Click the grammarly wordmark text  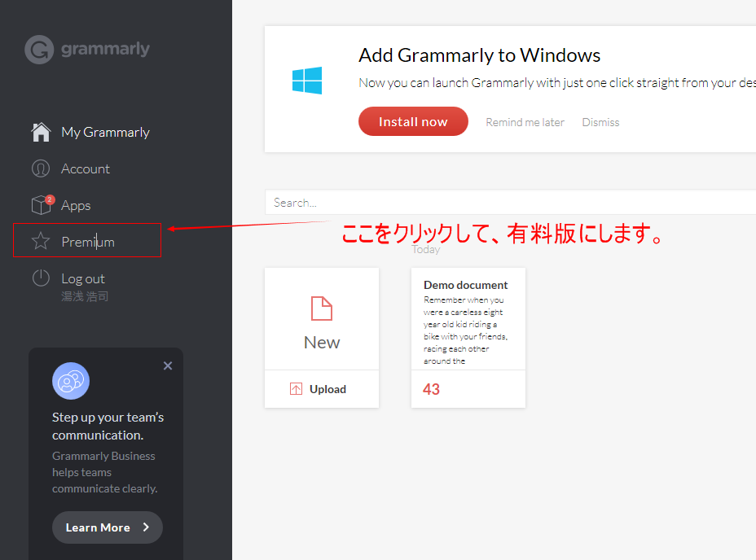106,49
